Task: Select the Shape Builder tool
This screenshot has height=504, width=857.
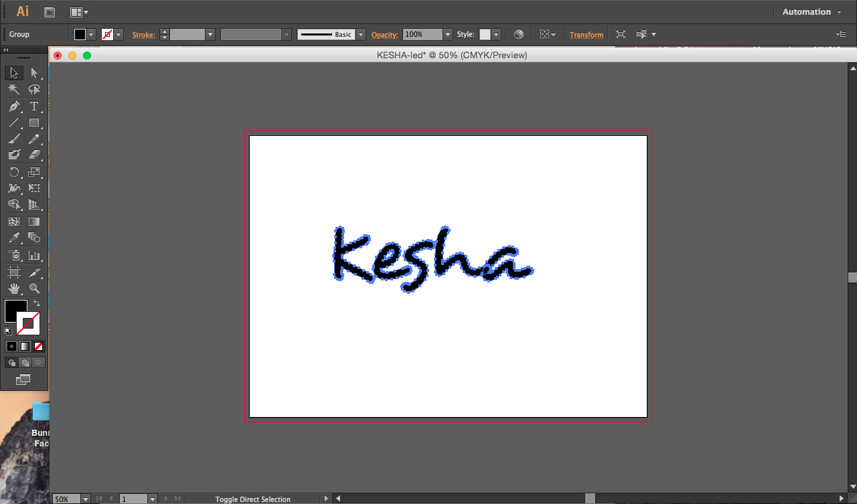Action: [x=14, y=205]
